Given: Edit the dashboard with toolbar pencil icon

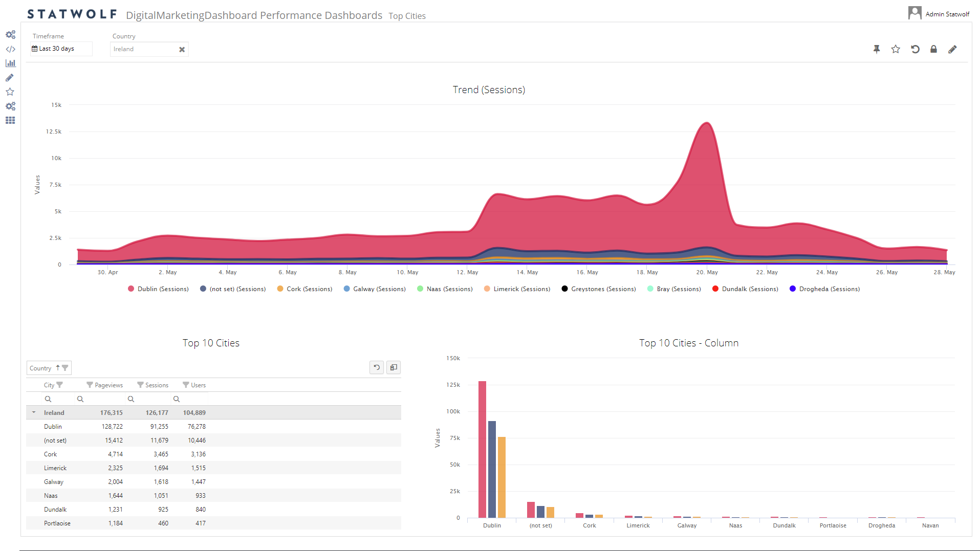Looking at the screenshot, I should [952, 49].
